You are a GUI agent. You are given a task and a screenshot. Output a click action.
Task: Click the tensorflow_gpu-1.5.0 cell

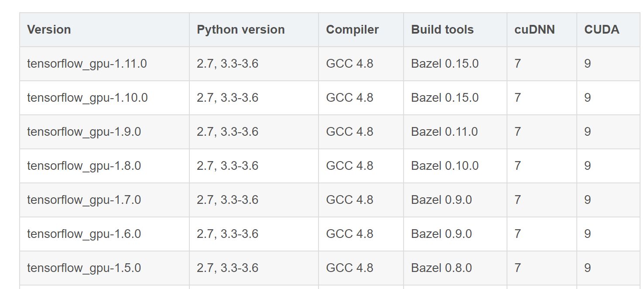105,268
